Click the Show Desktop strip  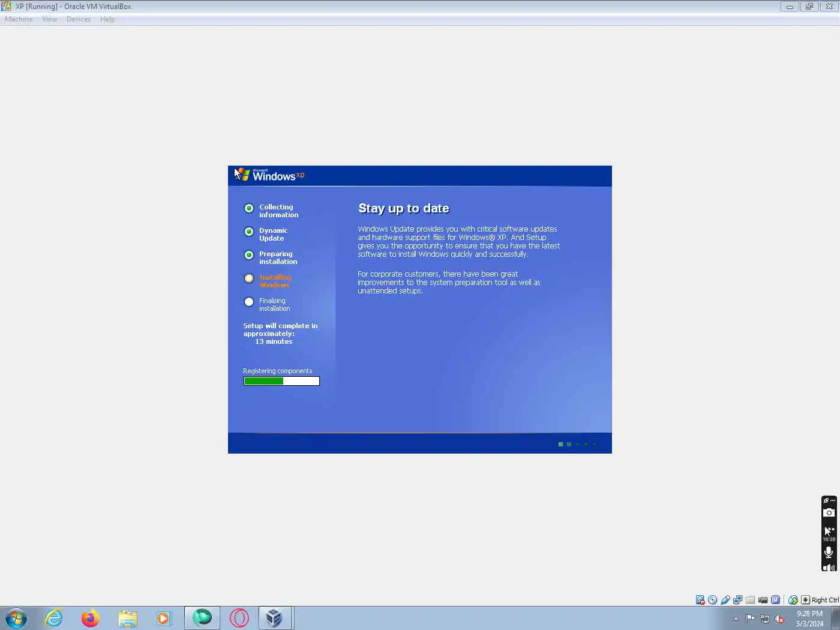pos(835,618)
